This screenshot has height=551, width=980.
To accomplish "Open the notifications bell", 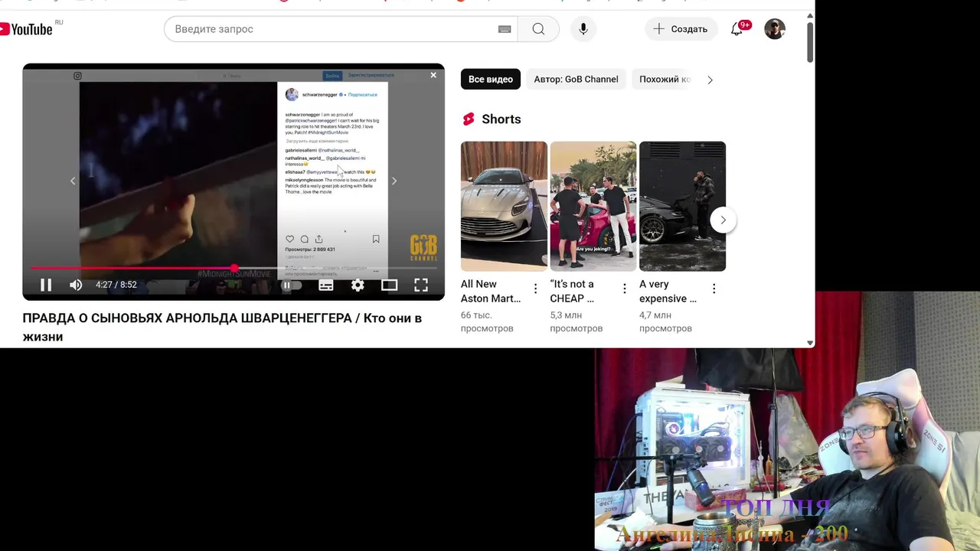I will (x=737, y=29).
